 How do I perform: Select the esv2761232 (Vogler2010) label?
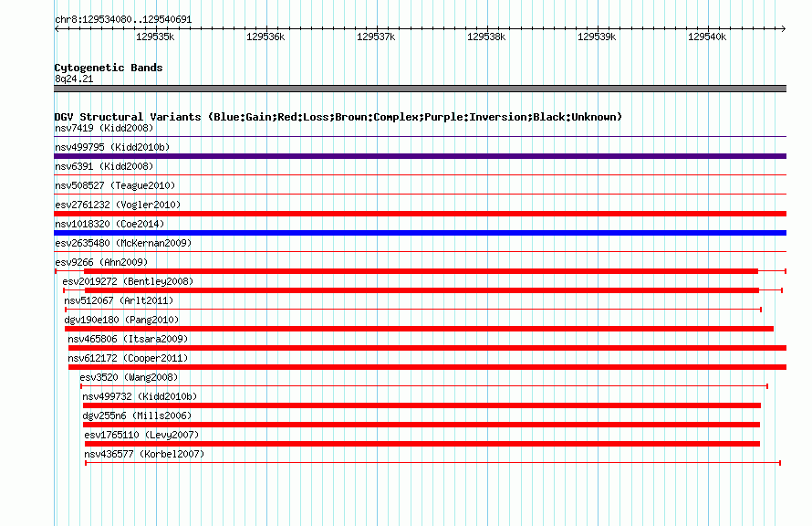click(118, 205)
